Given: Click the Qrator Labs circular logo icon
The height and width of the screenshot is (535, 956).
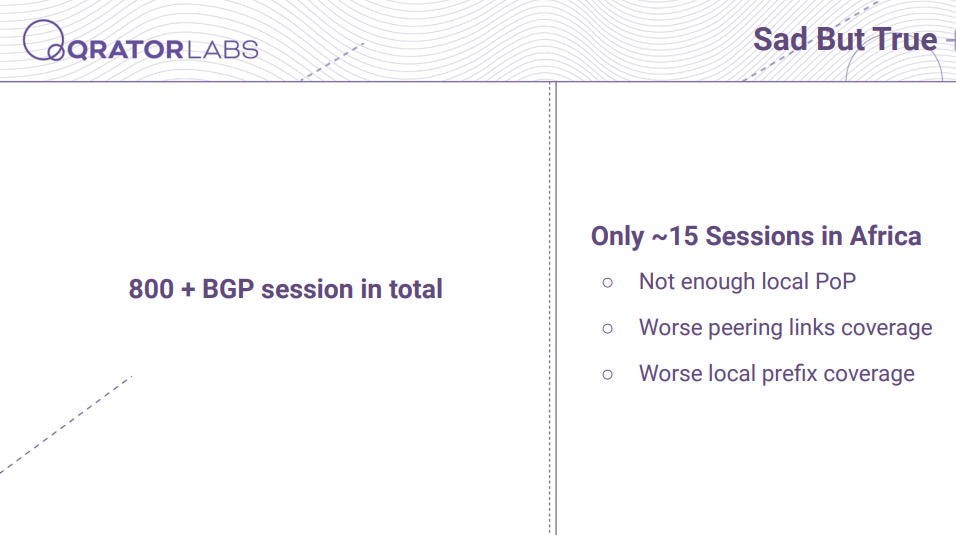Looking at the screenshot, I should coord(44,40).
